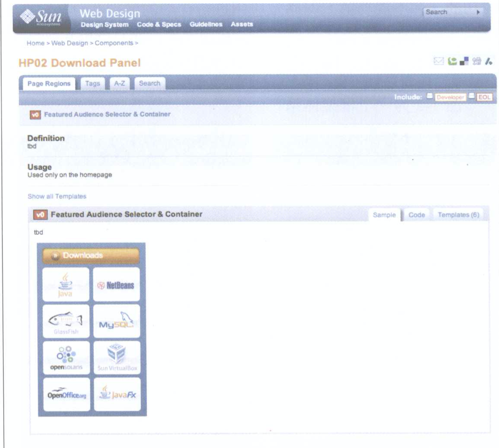The image size is (499, 448).
Task: Open the Assets menu
Action: coord(242,24)
